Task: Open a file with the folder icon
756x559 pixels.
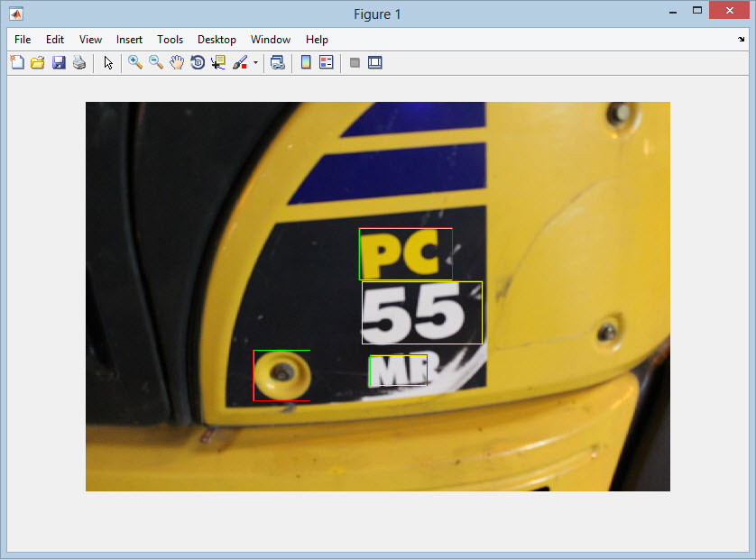Action: pos(38,62)
